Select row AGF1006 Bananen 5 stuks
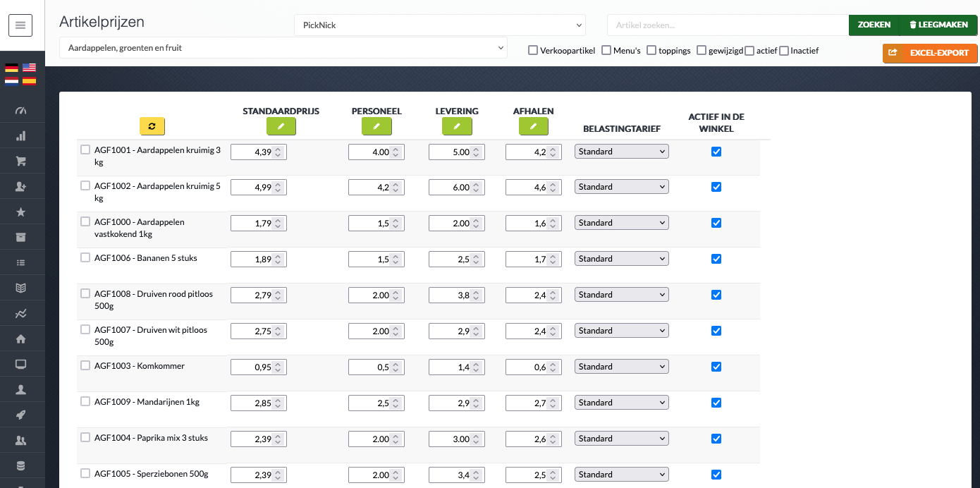The height and width of the screenshot is (488, 980). point(85,257)
